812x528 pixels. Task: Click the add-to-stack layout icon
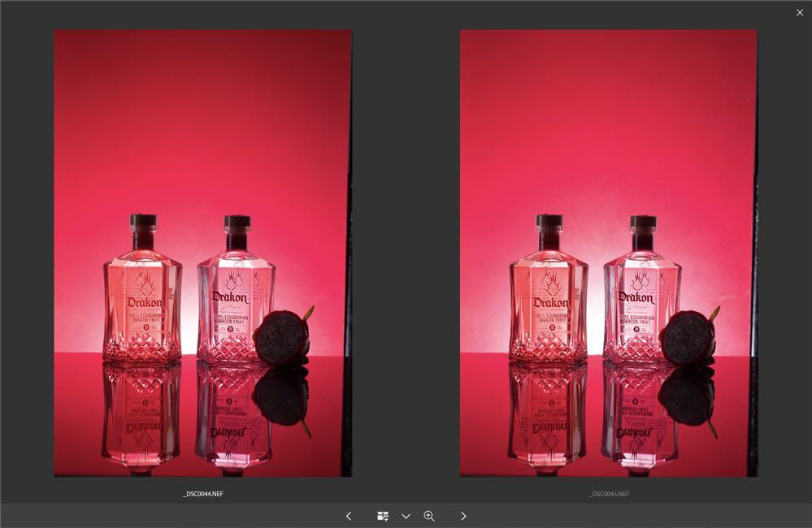(x=383, y=516)
